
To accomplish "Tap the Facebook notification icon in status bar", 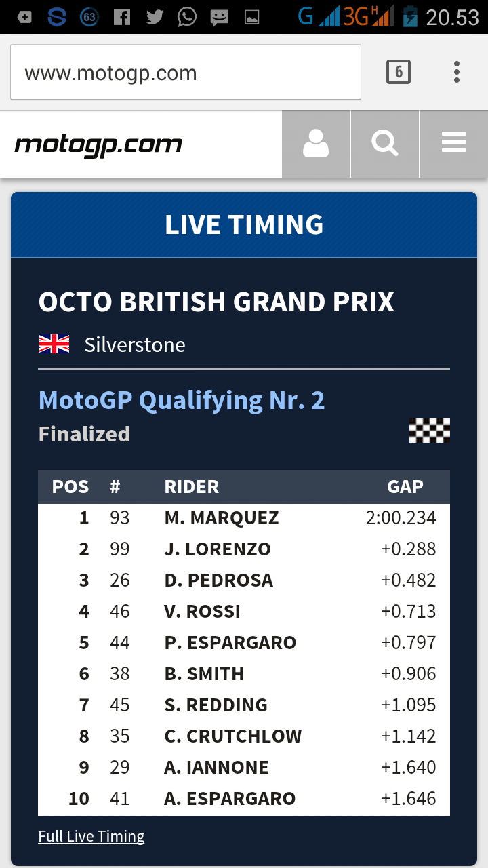I will tap(122, 17).
